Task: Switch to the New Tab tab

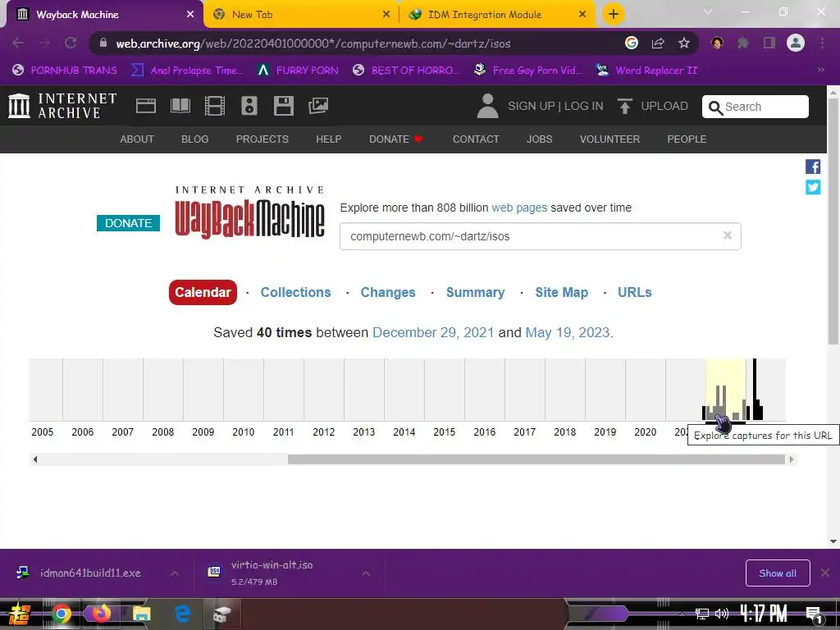Action: pyautogui.click(x=302, y=15)
